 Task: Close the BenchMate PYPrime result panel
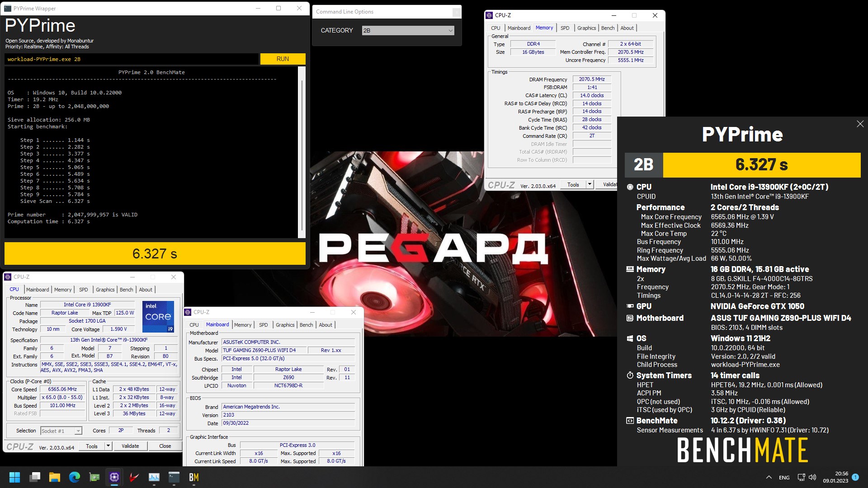pyautogui.click(x=860, y=124)
